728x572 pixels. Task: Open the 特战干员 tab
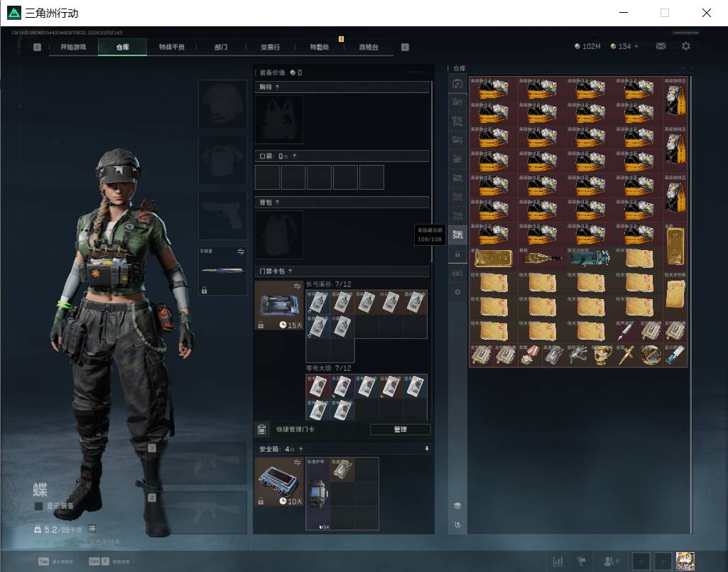172,47
